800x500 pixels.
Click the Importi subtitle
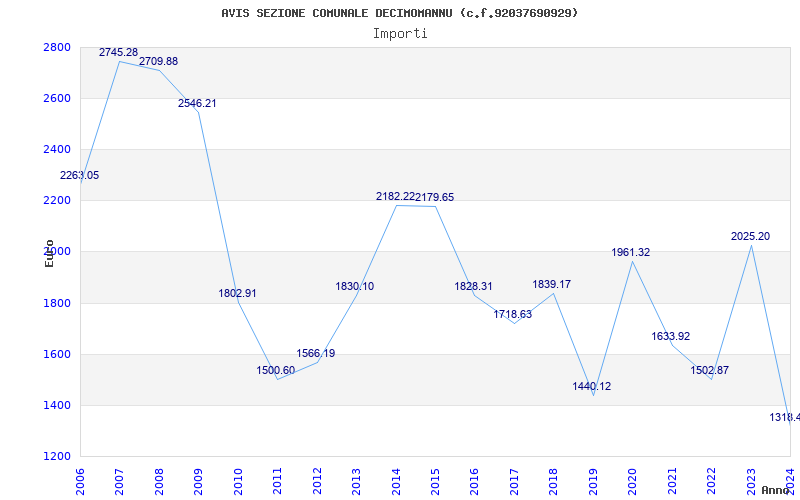[400, 33]
